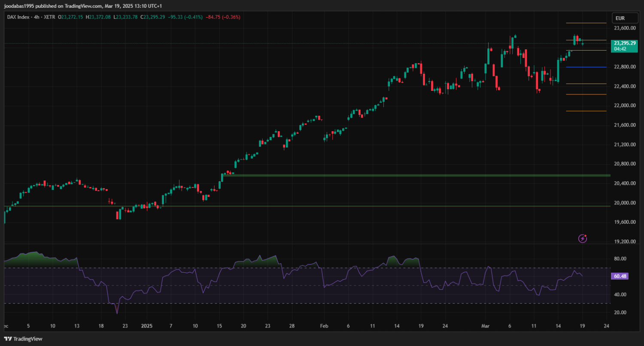This screenshot has height=346, width=644.
Task: Click the 'Mar' label on the time axis
Action: click(x=485, y=326)
